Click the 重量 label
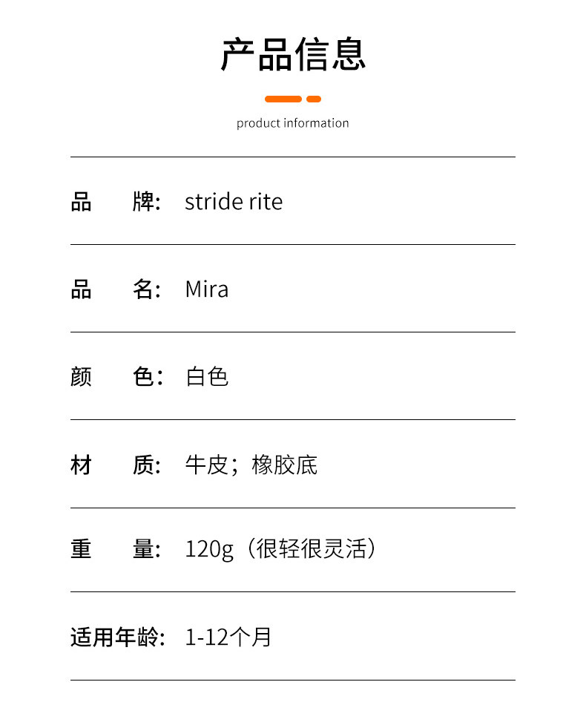Viewport: 586px width, 728px height. point(115,550)
